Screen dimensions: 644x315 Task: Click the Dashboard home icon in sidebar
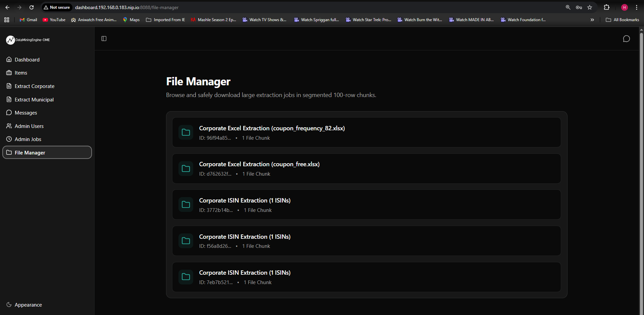tap(9, 59)
